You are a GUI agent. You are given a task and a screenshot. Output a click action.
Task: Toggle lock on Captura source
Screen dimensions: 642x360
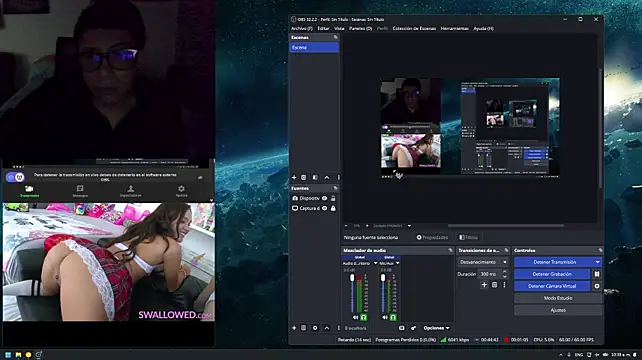[333, 208]
